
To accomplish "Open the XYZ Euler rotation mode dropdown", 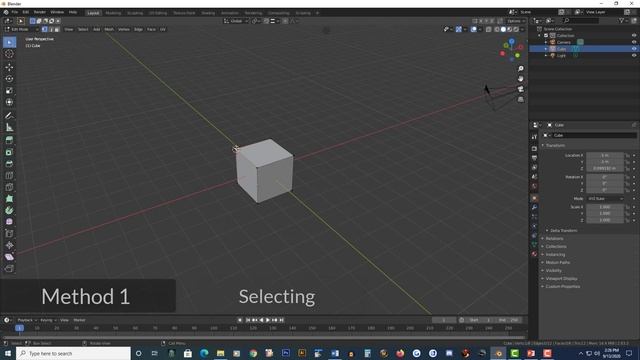I will point(606,199).
